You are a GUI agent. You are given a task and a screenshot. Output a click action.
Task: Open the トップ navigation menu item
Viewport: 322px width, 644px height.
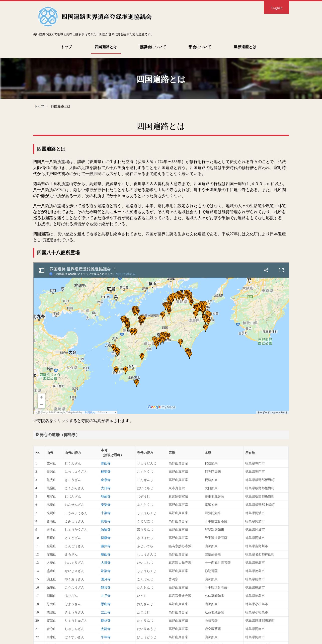click(x=67, y=47)
